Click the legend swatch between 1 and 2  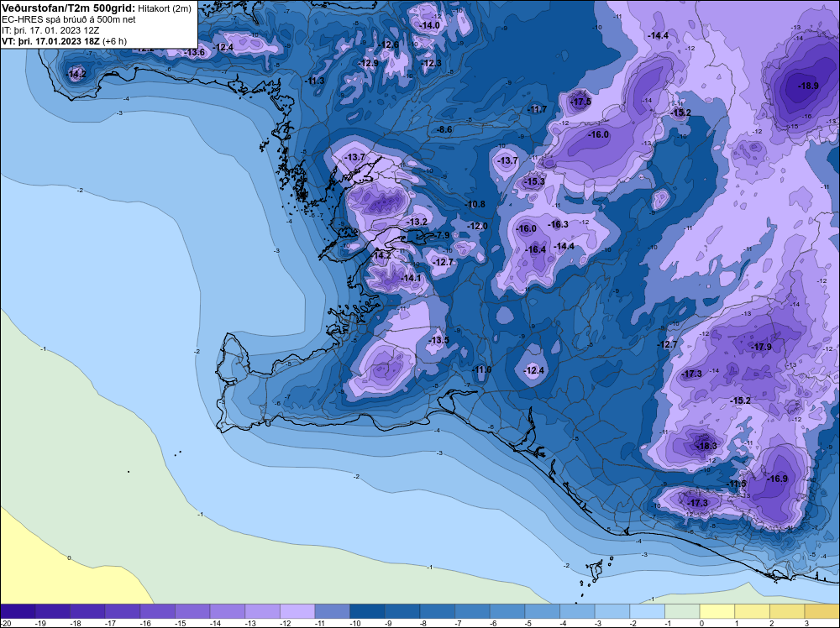[752, 611]
